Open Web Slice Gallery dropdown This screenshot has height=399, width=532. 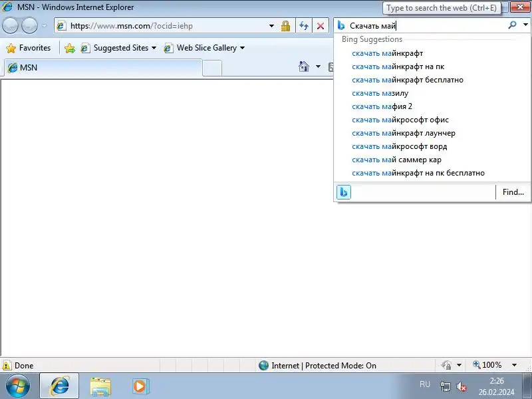(x=204, y=48)
